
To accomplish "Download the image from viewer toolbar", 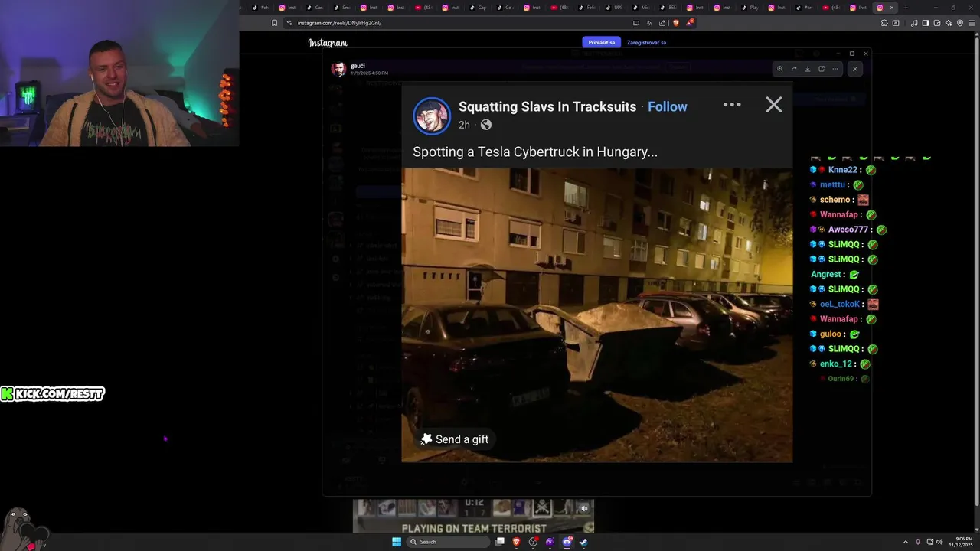I will [808, 69].
